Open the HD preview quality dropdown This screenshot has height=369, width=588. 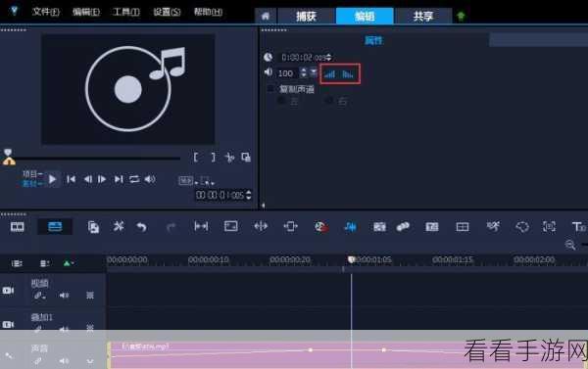[187, 181]
